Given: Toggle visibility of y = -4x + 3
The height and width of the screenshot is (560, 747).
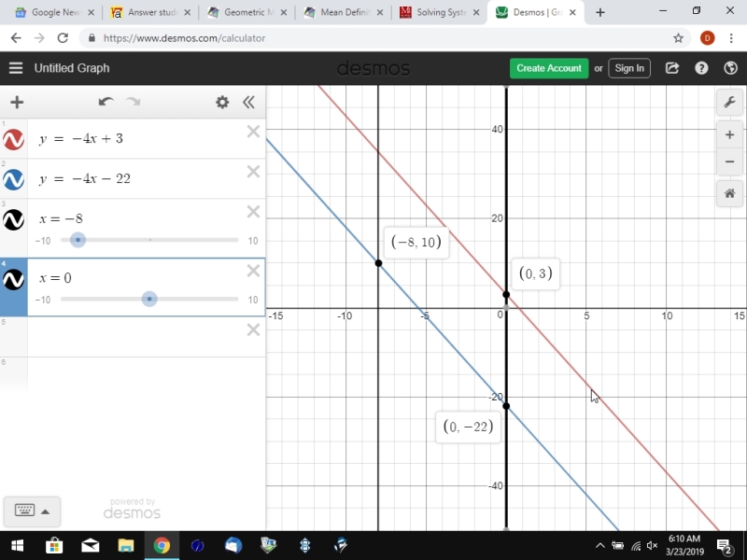Looking at the screenshot, I should point(13,139).
